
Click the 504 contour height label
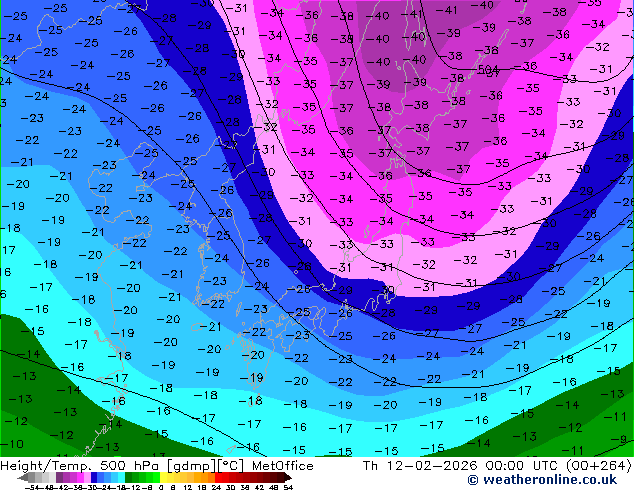488,70
